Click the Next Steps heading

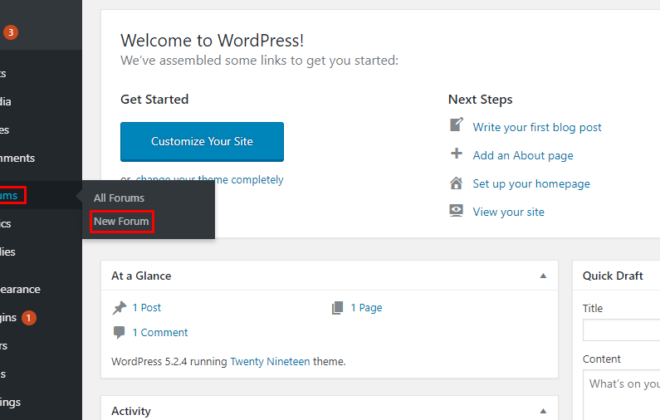[x=480, y=100]
